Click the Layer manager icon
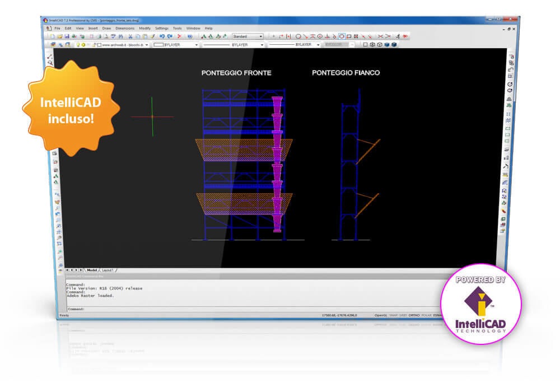 point(53,45)
